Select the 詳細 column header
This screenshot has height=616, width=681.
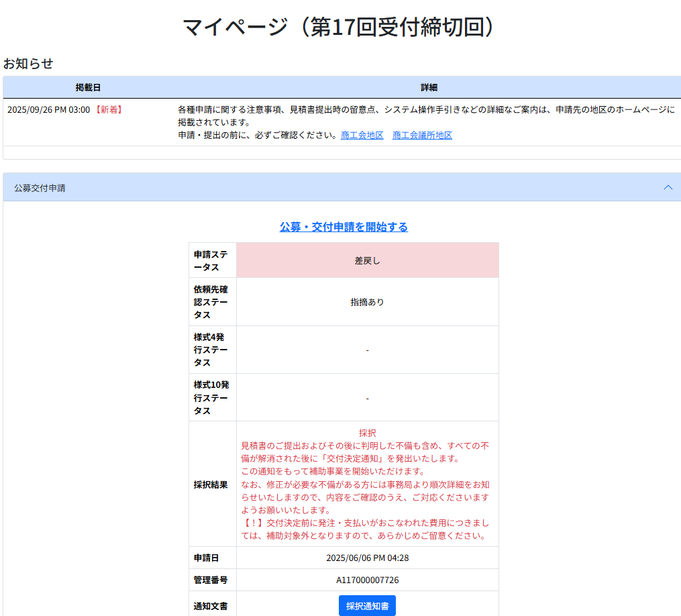[x=429, y=87]
